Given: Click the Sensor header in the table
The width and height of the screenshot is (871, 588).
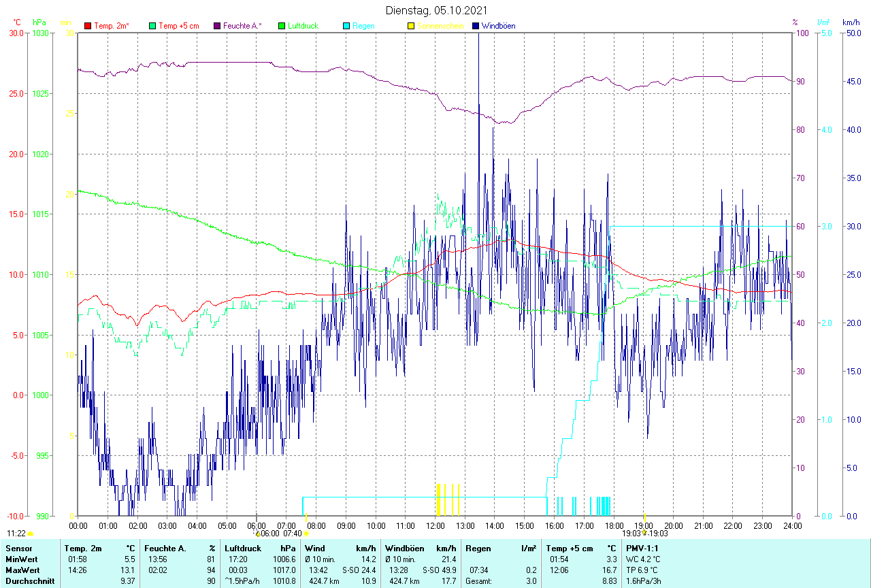Looking at the screenshot, I should point(18,549).
